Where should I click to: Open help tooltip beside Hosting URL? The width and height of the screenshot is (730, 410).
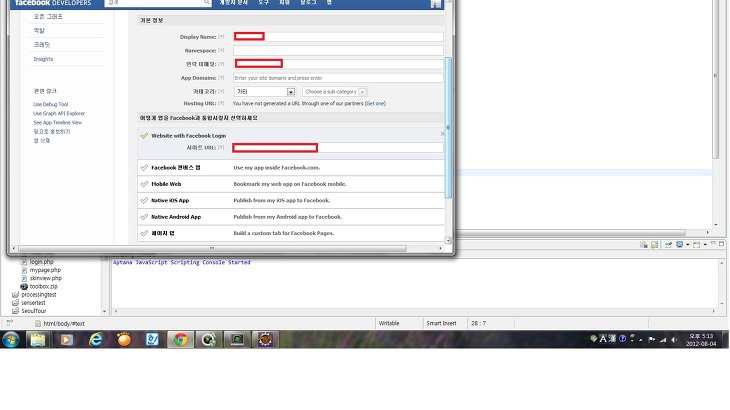(221, 103)
